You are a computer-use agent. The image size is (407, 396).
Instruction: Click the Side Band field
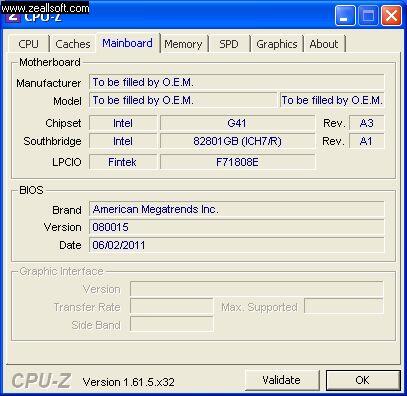point(171,324)
